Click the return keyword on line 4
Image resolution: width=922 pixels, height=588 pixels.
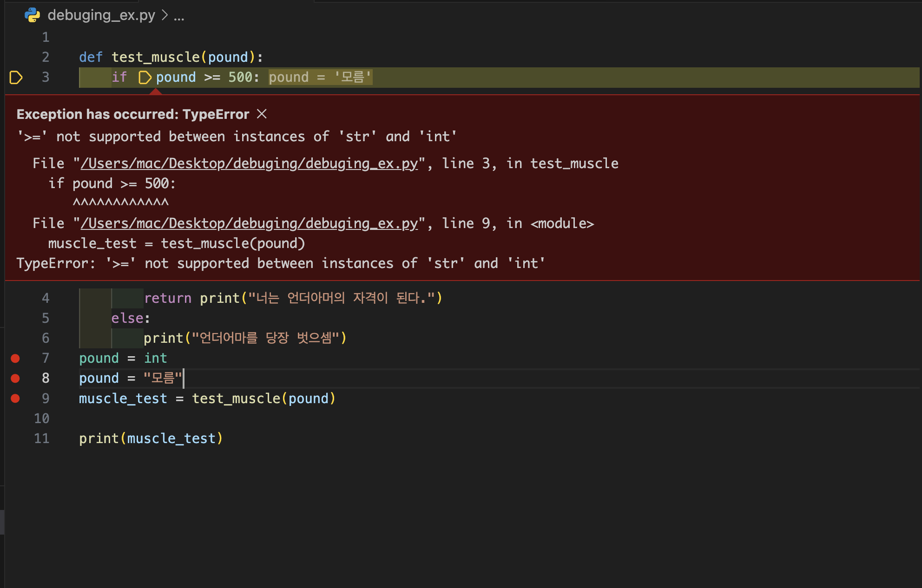(167, 298)
